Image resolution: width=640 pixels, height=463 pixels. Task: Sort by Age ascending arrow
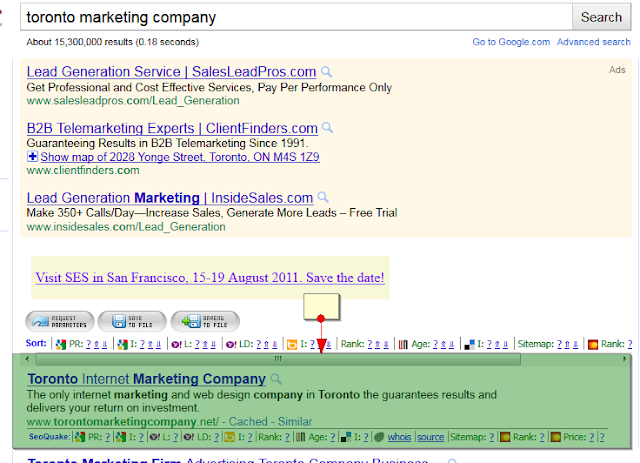(443, 344)
